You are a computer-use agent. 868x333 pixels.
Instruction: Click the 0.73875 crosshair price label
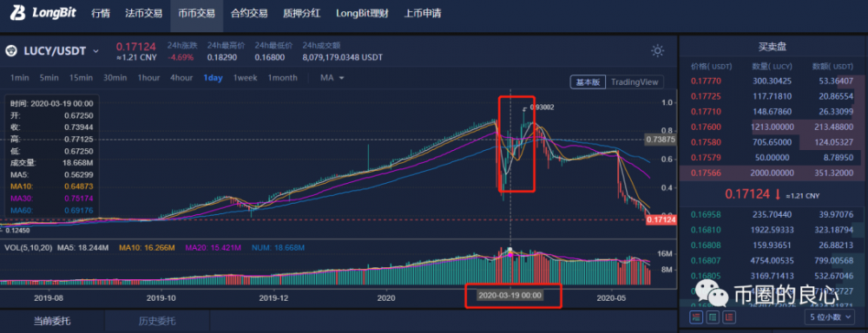coord(661,140)
